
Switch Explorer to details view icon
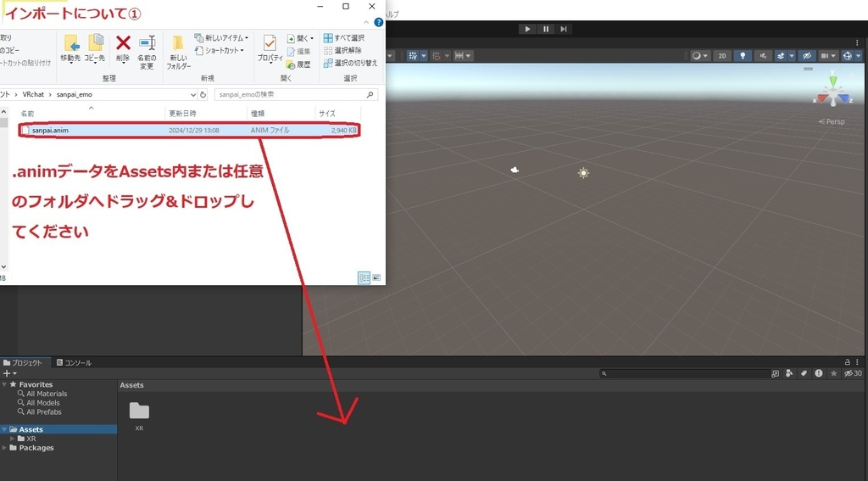(364, 277)
